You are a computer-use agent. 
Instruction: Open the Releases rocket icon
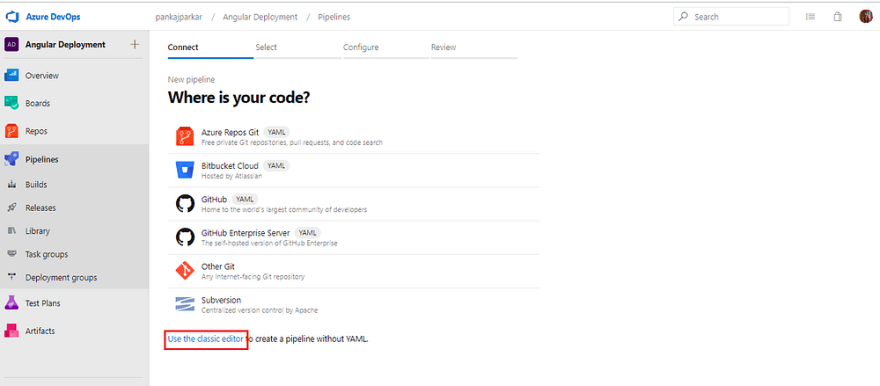coord(12,208)
